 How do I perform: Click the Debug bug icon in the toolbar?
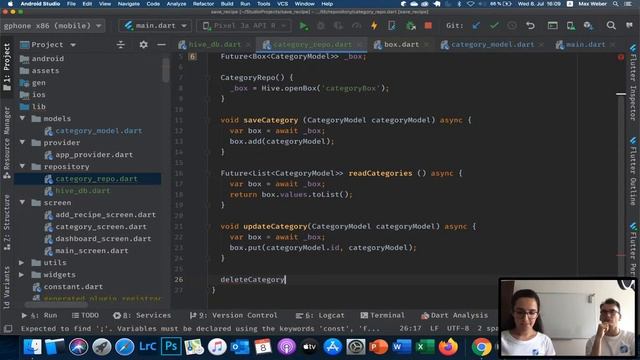click(x=321, y=26)
